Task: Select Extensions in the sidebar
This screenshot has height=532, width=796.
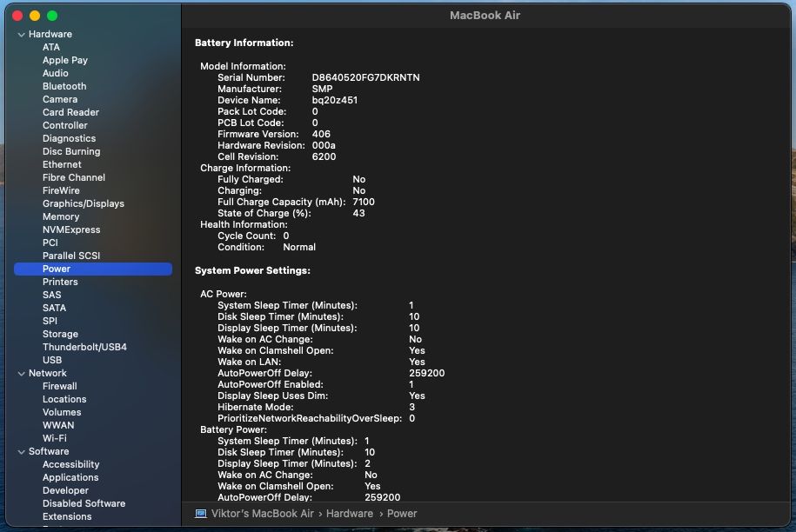Action: pos(67,516)
